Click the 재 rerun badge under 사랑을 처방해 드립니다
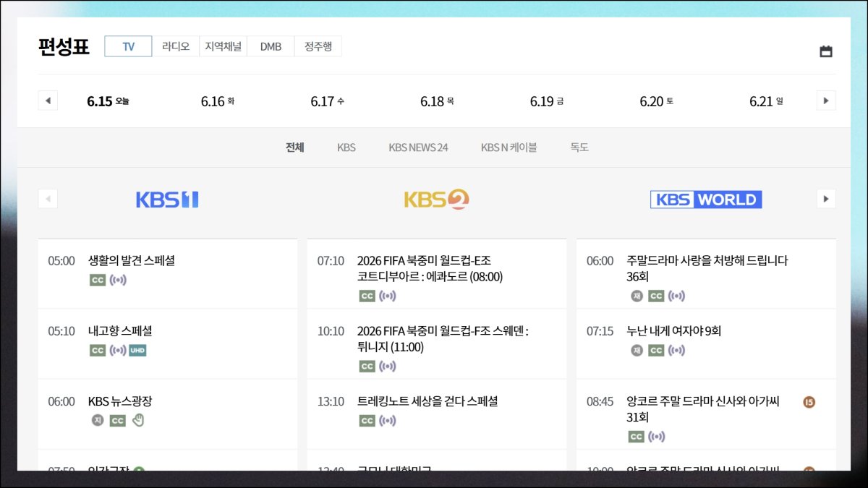The image size is (868, 488). point(637,296)
